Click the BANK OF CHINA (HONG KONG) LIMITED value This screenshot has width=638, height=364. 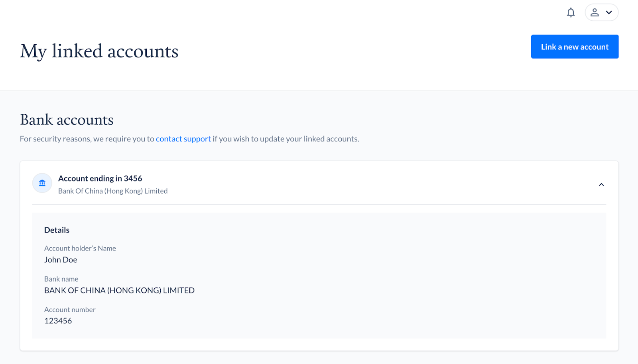coord(119,290)
